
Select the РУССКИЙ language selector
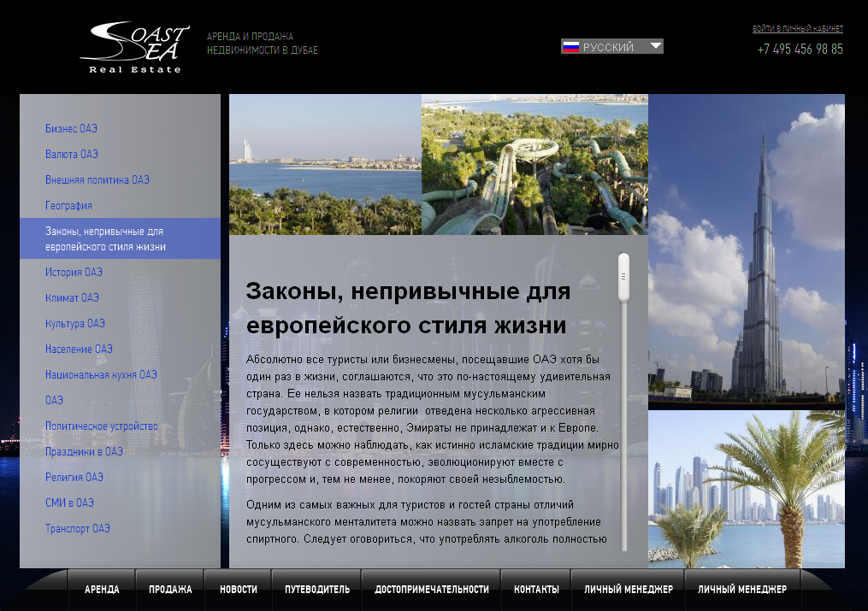pos(611,47)
